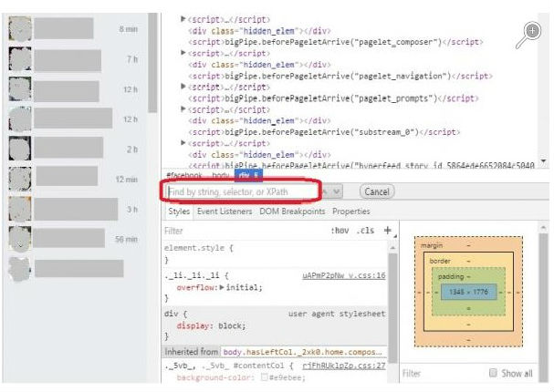Viewport: 554px width, 392px height.
Task: Open the DOM Breakpoints tab
Action: point(292,211)
